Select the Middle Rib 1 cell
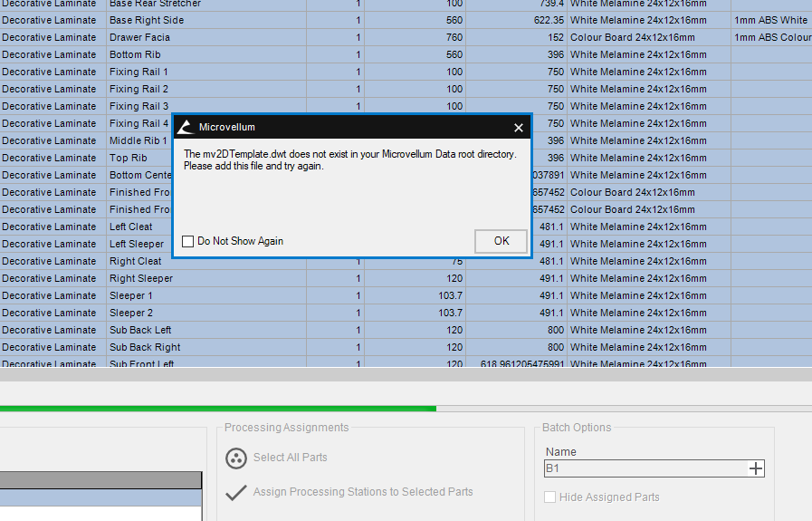812x521 pixels. (x=139, y=140)
